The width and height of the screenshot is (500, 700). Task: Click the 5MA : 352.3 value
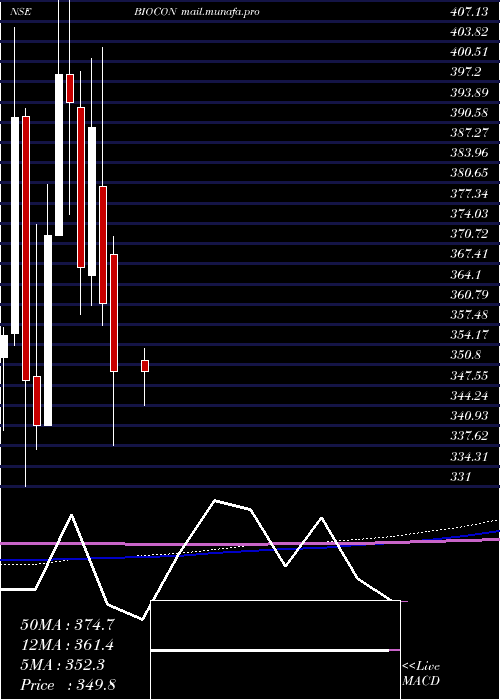62,665
